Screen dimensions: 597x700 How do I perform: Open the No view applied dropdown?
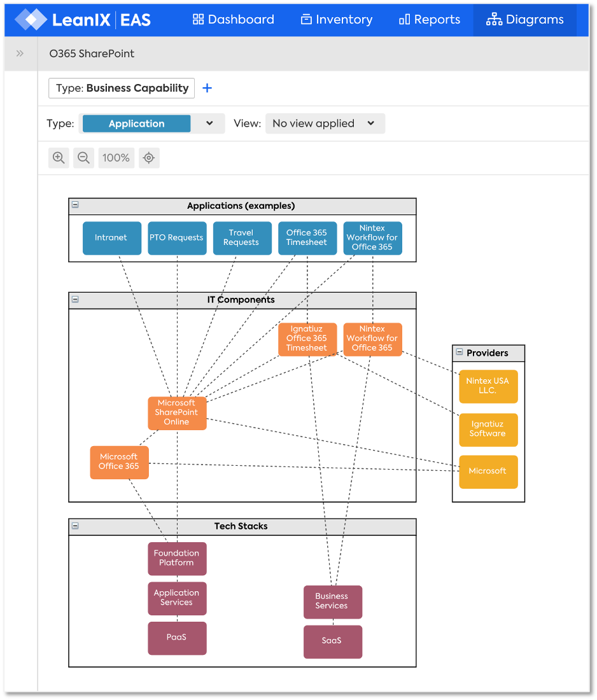click(325, 123)
